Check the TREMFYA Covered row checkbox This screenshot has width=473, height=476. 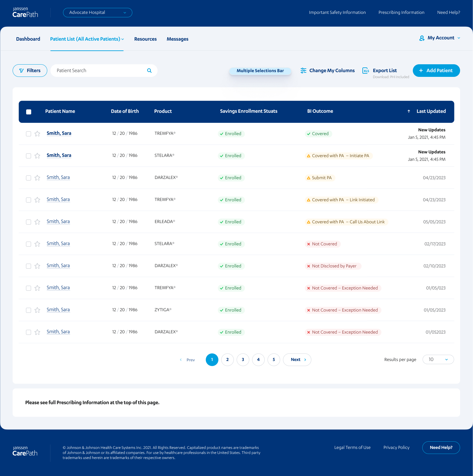pos(28,134)
